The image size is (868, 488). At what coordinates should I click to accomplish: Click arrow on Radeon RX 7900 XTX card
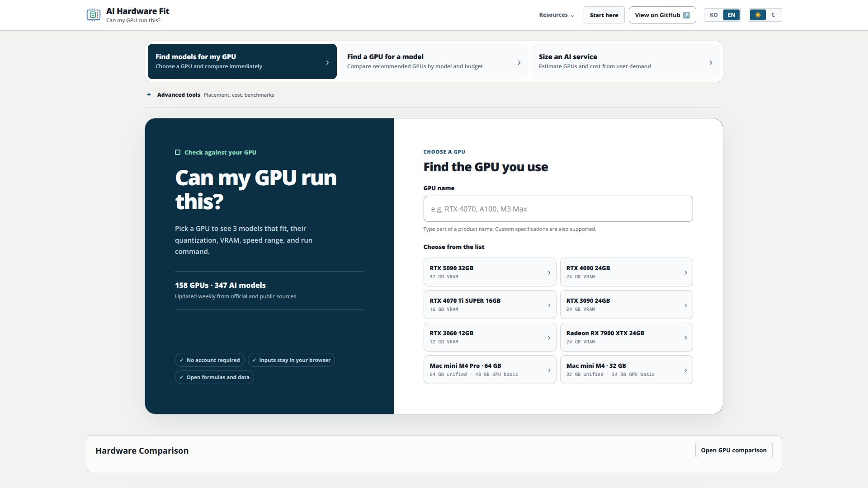pyautogui.click(x=686, y=338)
